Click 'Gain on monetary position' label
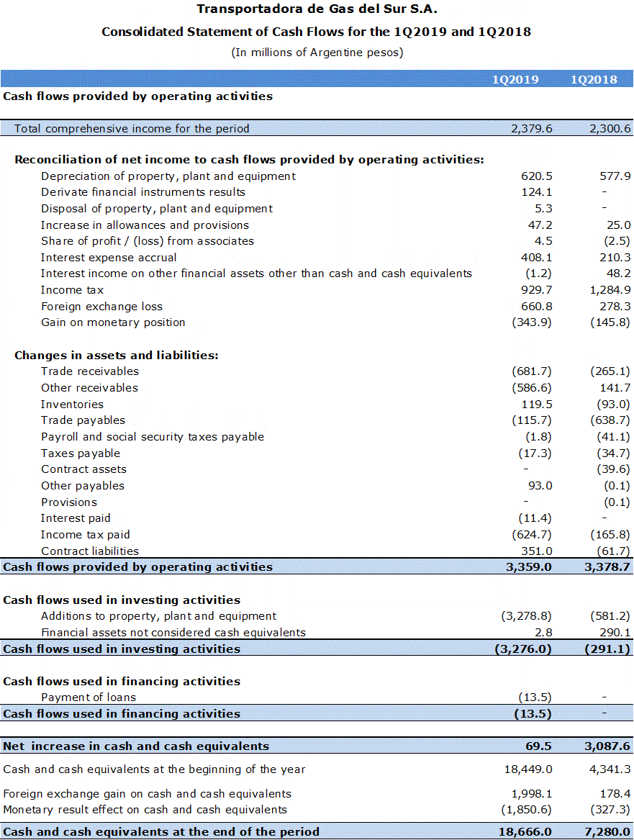Image resolution: width=634 pixels, height=840 pixels. click(x=113, y=322)
